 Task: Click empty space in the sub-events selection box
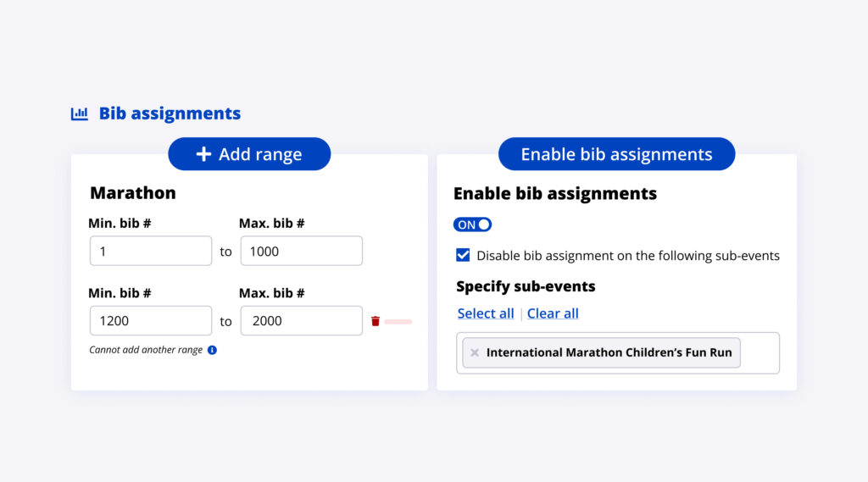point(759,353)
